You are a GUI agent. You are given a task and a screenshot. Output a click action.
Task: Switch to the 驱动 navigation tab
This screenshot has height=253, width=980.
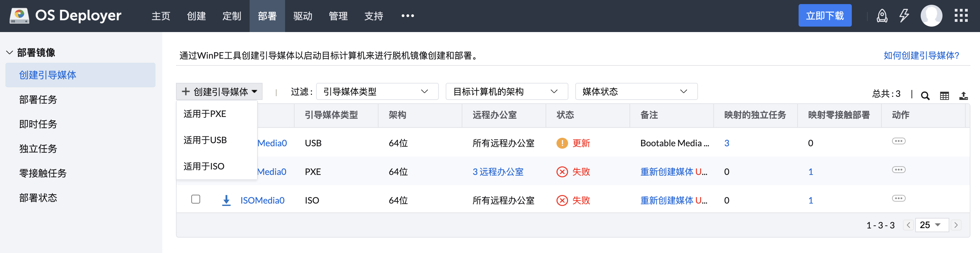[x=302, y=16]
